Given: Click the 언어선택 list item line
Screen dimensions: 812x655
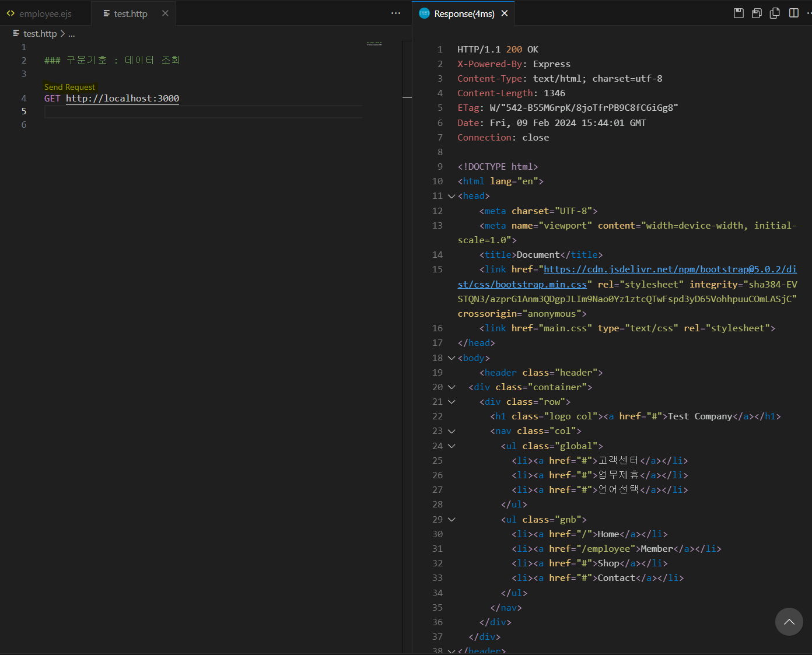Looking at the screenshot, I should click(600, 490).
